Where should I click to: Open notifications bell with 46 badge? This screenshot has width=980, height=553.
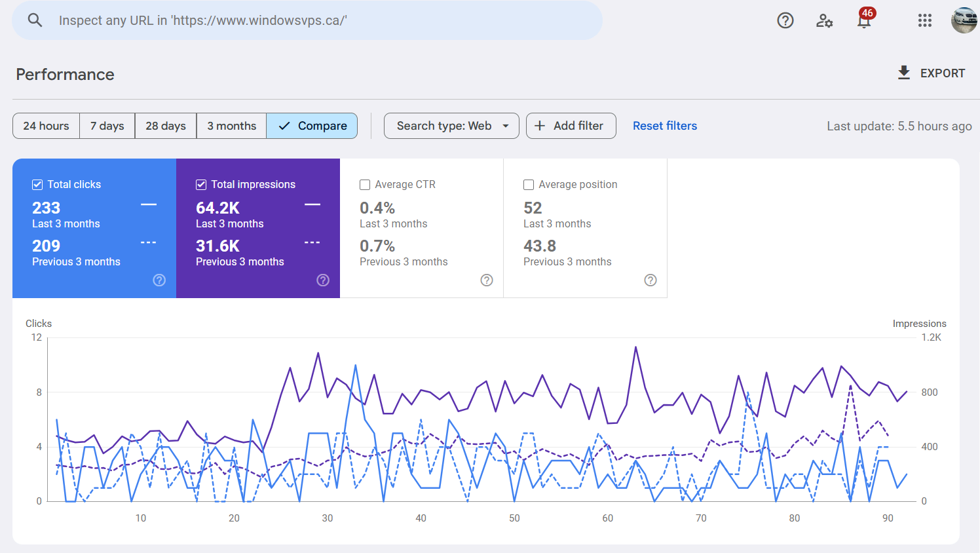[x=865, y=20]
